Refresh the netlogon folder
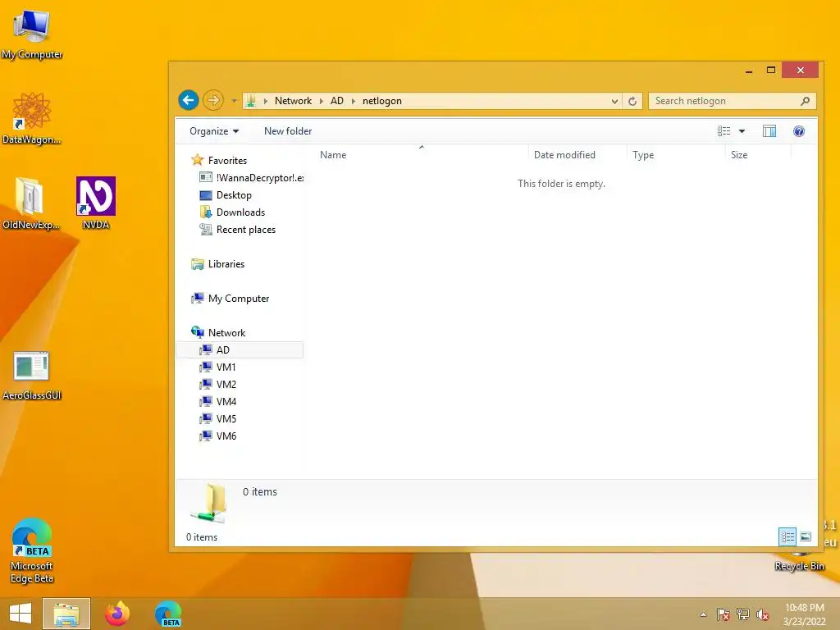Screen dimensions: 840x630 click(632, 101)
